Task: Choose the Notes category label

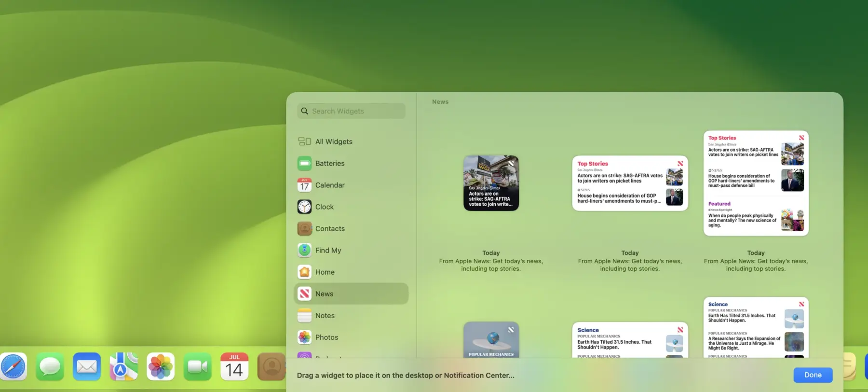Action: pyautogui.click(x=325, y=315)
